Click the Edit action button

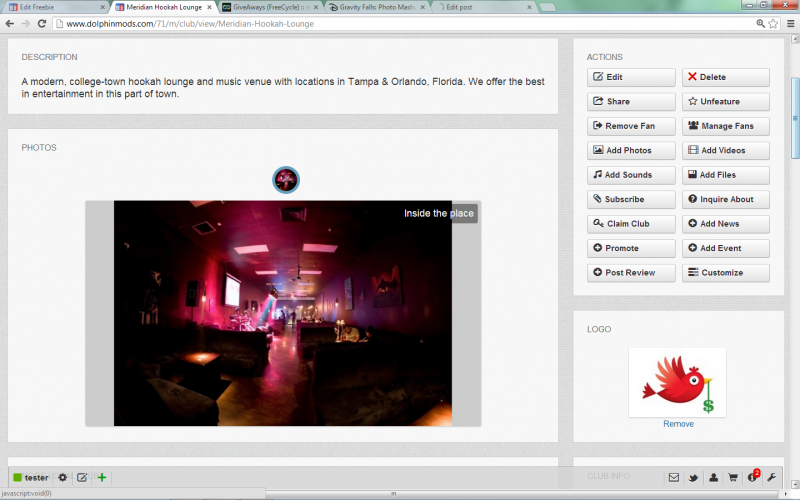pyautogui.click(x=631, y=77)
